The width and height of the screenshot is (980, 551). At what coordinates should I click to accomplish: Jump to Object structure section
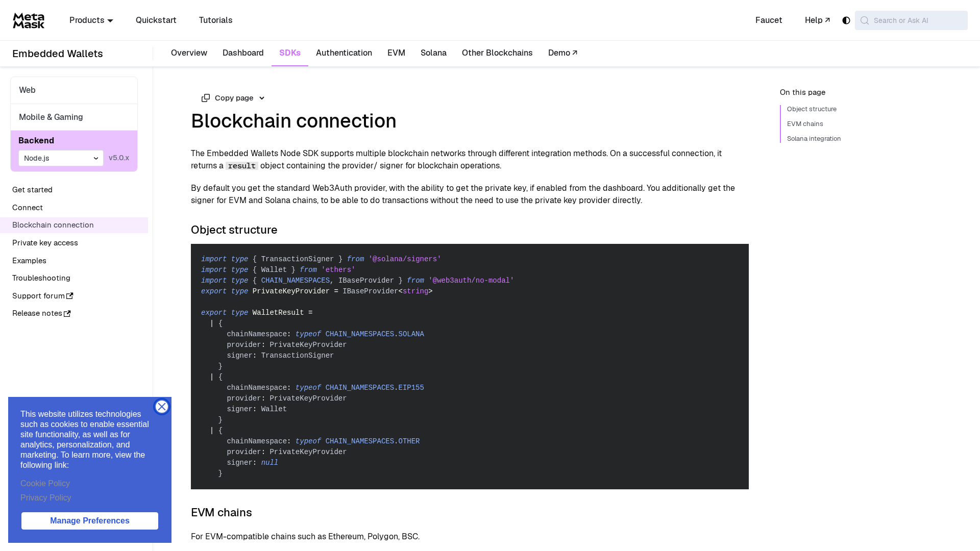812,109
